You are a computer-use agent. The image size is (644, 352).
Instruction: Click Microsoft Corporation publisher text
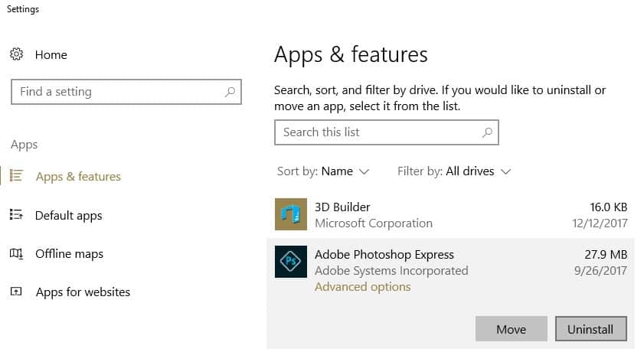pos(374,223)
